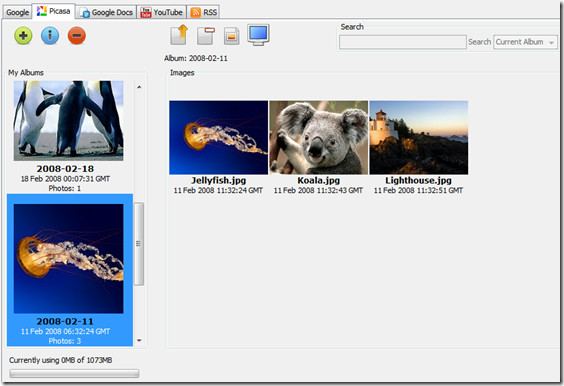Image resolution: width=564 pixels, height=386 pixels.
Task: Click the 2008-02-18 album title text
Action: coord(65,169)
